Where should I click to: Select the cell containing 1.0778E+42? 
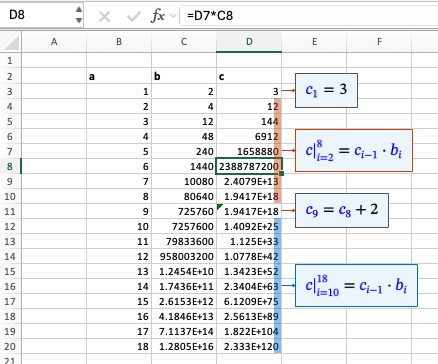[x=249, y=256]
